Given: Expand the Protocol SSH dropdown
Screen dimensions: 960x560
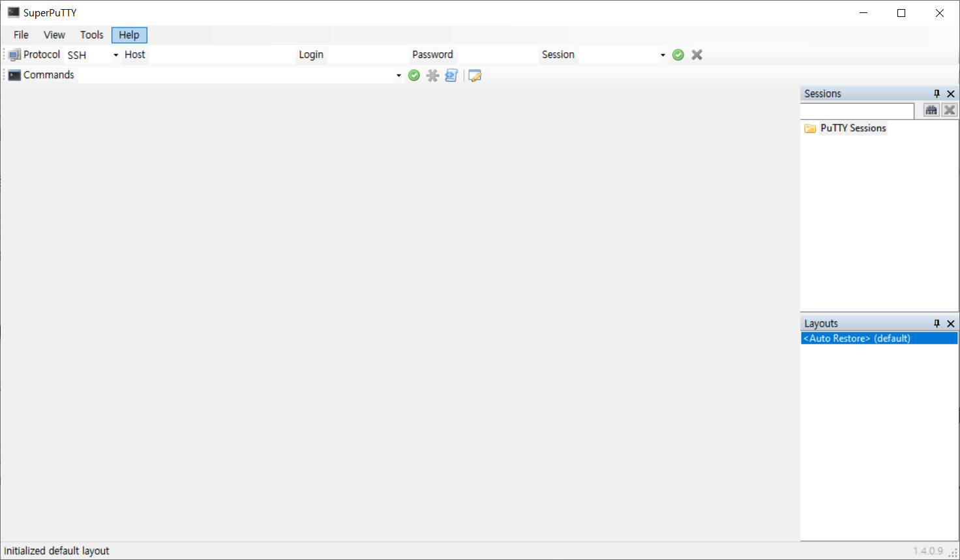Looking at the screenshot, I should [115, 55].
